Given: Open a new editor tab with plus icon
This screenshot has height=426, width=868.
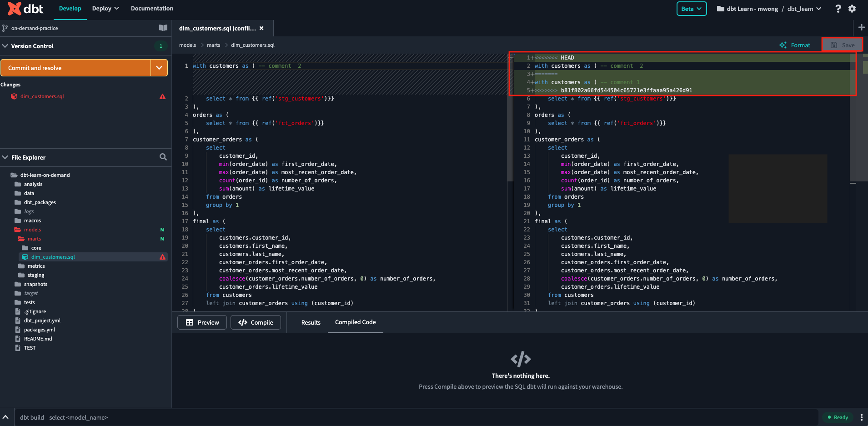Looking at the screenshot, I should tap(862, 27).
